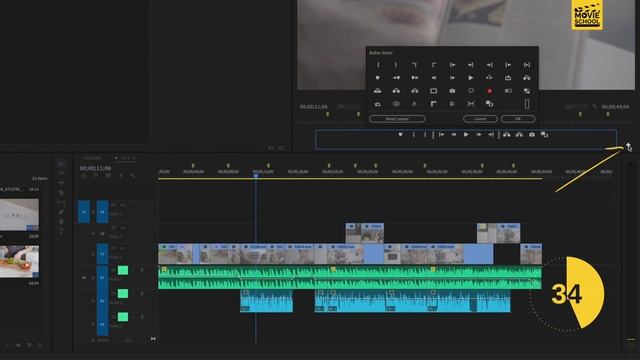Select the Pen tool in tools panel
Image resolution: width=640 pixels, height=360 pixels.
pyautogui.click(x=61, y=212)
